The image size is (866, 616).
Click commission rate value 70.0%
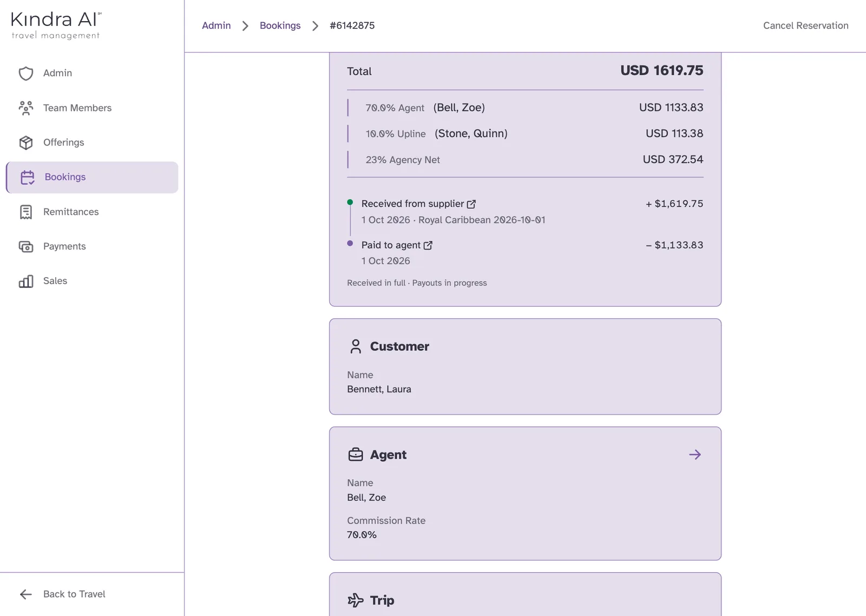pyautogui.click(x=362, y=535)
